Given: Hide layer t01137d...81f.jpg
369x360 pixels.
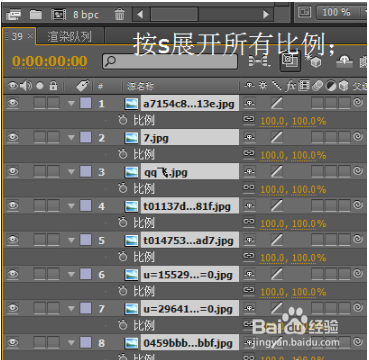Looking at the screenshot, I should point(13,206).
